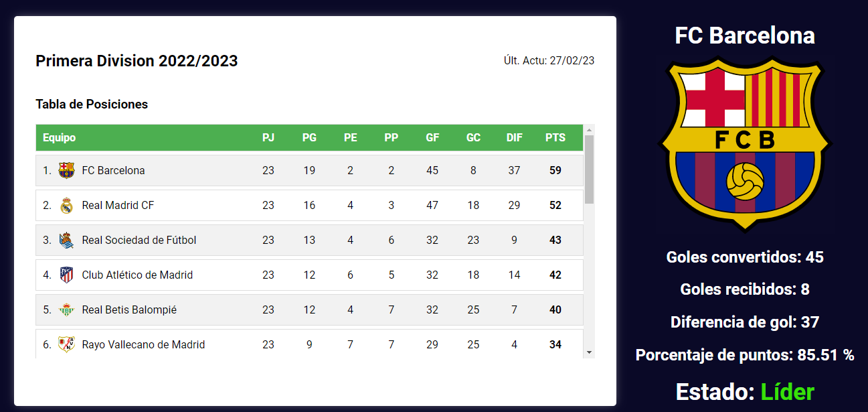Select Rayo Vallecano de Madrid team name
868x412 pixels.
143,344
